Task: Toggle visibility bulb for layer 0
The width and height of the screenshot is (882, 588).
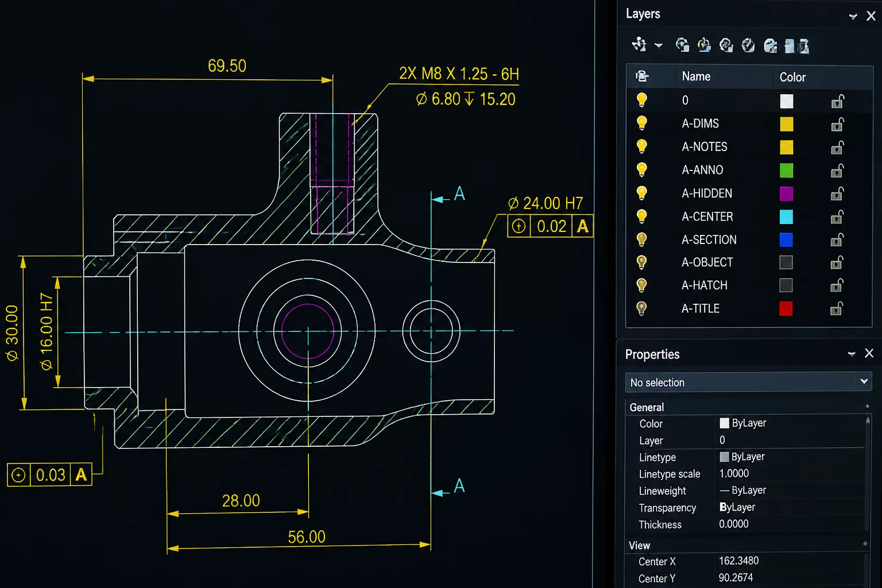Action: coord(642,100)
